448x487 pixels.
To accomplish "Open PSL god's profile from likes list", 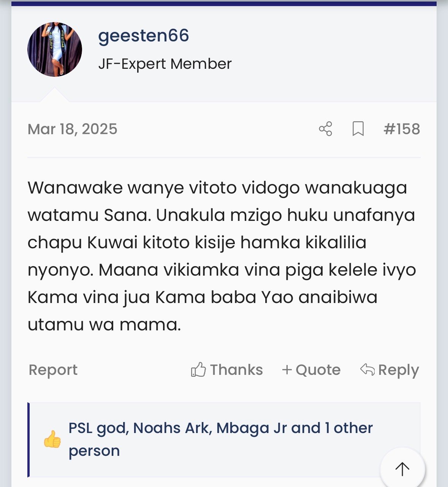I will pyautogui.click(x=98, y=428).
